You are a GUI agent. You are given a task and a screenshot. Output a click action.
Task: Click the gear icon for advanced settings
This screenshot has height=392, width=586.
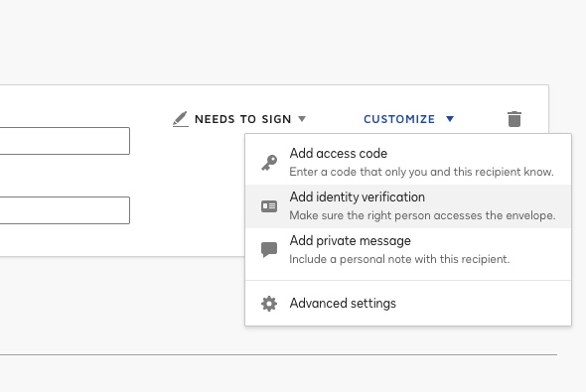(269, 304)
